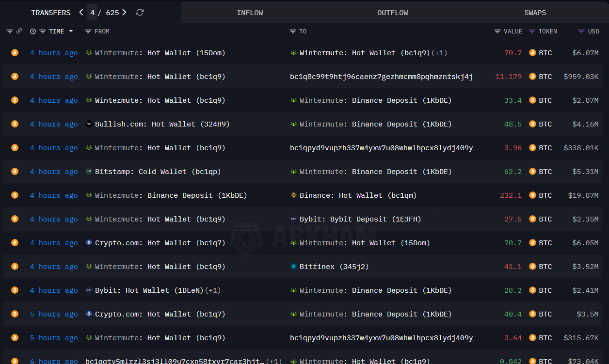Click BTC token icon in $19.87M row
Viewport: 609px width, 364px height.
click(532, 195)
